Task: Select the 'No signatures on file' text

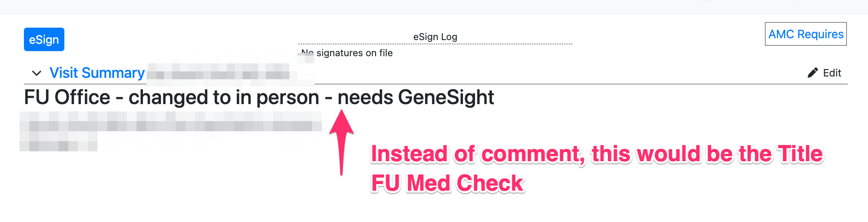Action: pyautogui.click(x=347, y=53)
